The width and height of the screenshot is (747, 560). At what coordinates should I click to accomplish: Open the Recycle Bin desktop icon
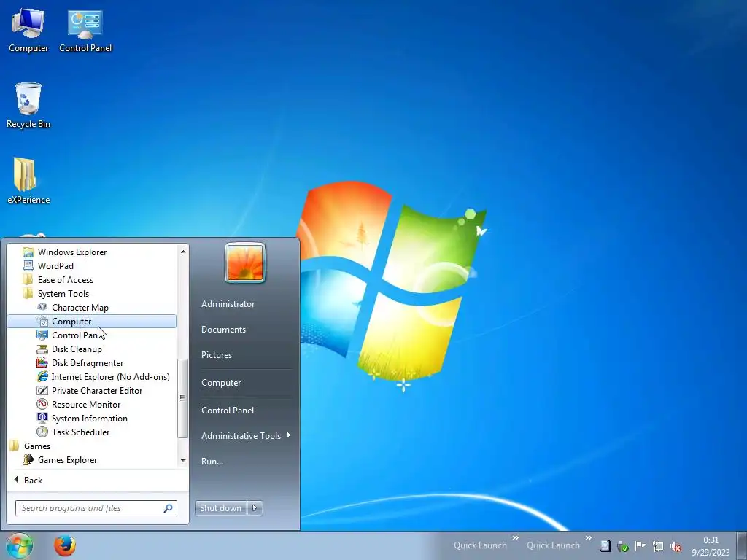[x=28, y=105]
